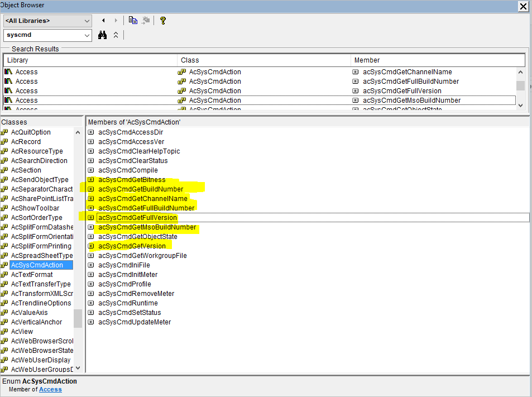Go back in Object Browser history

103,21
